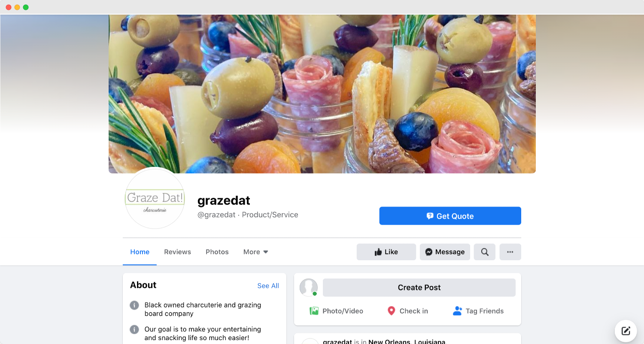
Task: Switch to the Reviews tab
Action: [x=177, y=252]
